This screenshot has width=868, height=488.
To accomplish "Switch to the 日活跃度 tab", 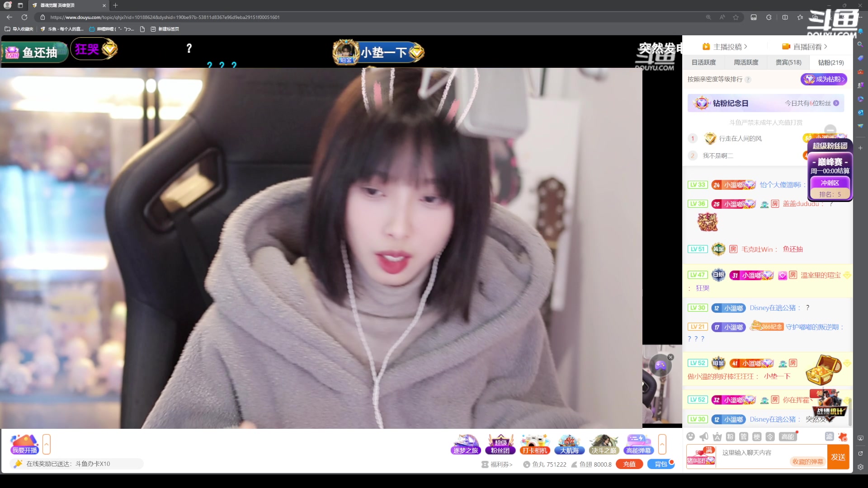I will pyautogui.click(x=703, y=62).
